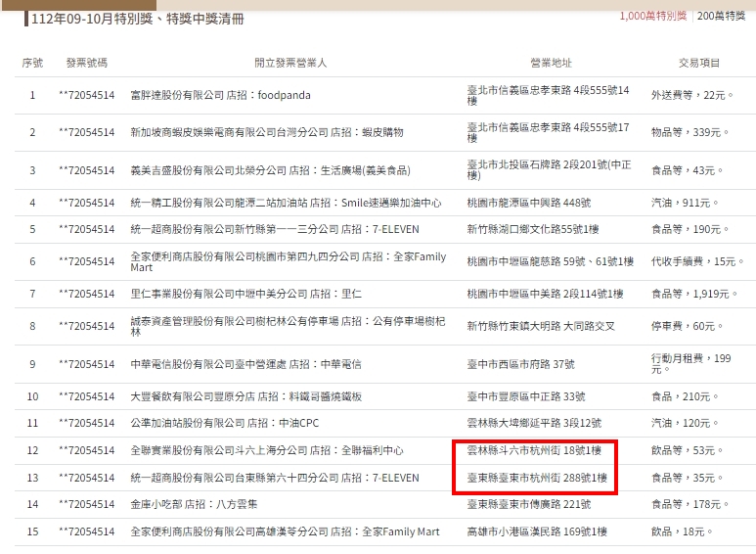Image resolution: width=756 pixels, height=554 pixels.
Task: Select the 營業地址 column header
Action: [x=551, y=63]
